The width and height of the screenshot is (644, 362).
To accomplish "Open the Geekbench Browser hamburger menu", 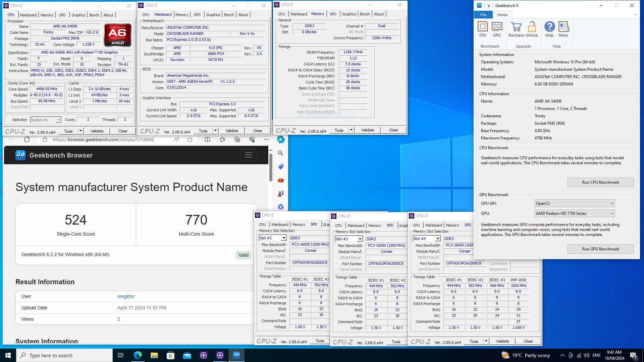I will click(249, 155).
